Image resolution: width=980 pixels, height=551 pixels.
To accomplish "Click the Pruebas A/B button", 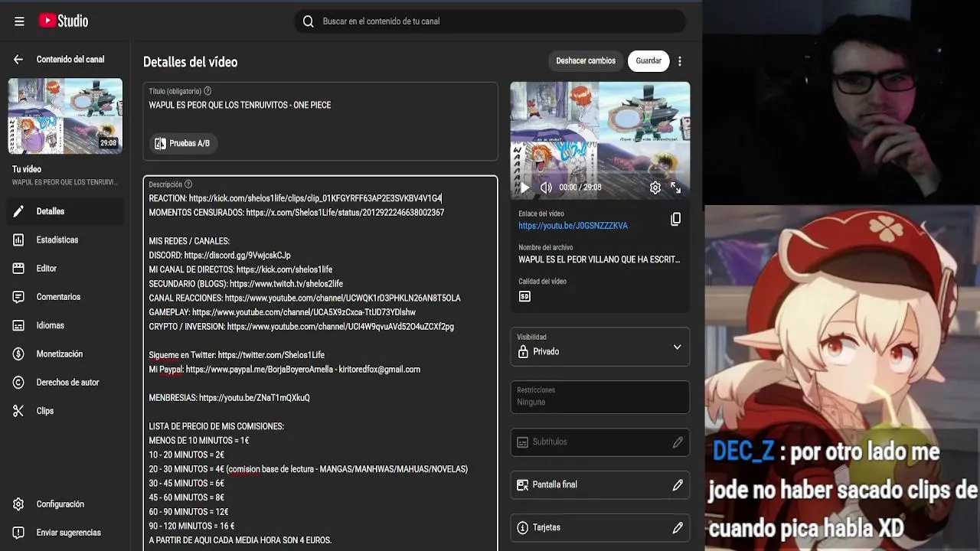I will point(182,143).
